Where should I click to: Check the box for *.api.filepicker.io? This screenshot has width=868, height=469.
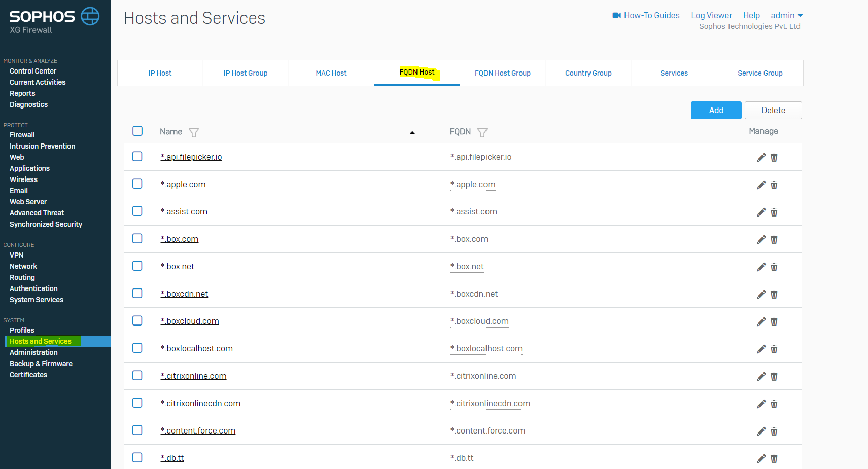tap(137, 156)
